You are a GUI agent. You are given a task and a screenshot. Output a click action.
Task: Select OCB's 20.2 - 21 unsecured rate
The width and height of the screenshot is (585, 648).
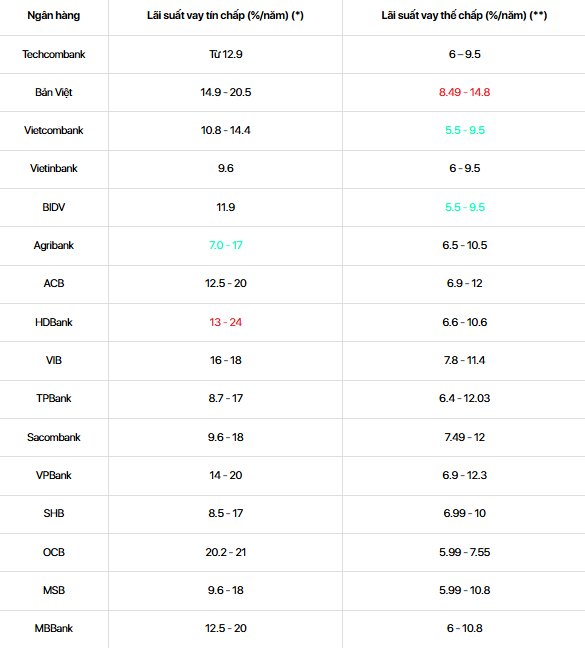226,552
